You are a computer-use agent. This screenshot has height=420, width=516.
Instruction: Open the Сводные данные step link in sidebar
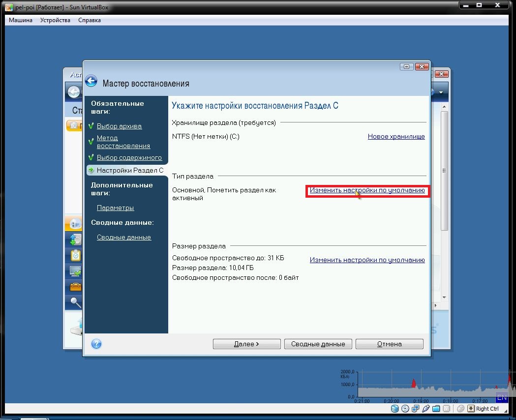point(124,237)
